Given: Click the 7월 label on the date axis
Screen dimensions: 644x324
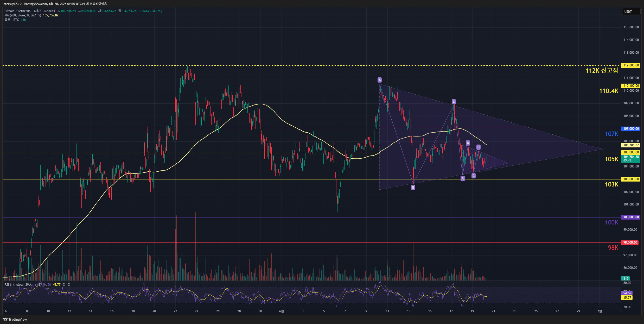Looking at the screenshot, I should pyautogui.click(x=600, y=311).
